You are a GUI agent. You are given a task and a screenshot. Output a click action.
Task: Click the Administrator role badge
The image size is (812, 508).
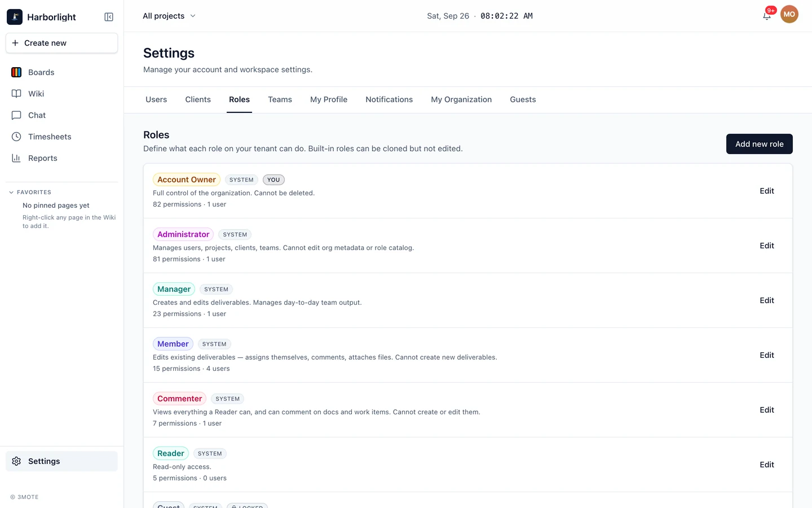(x=183, y=234)
